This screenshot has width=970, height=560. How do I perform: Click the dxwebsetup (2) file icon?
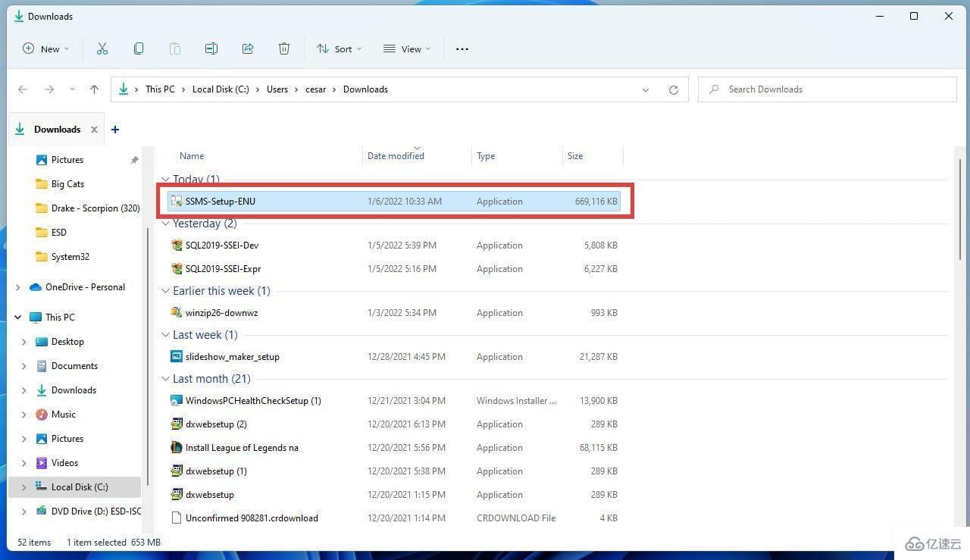(177, 424)
